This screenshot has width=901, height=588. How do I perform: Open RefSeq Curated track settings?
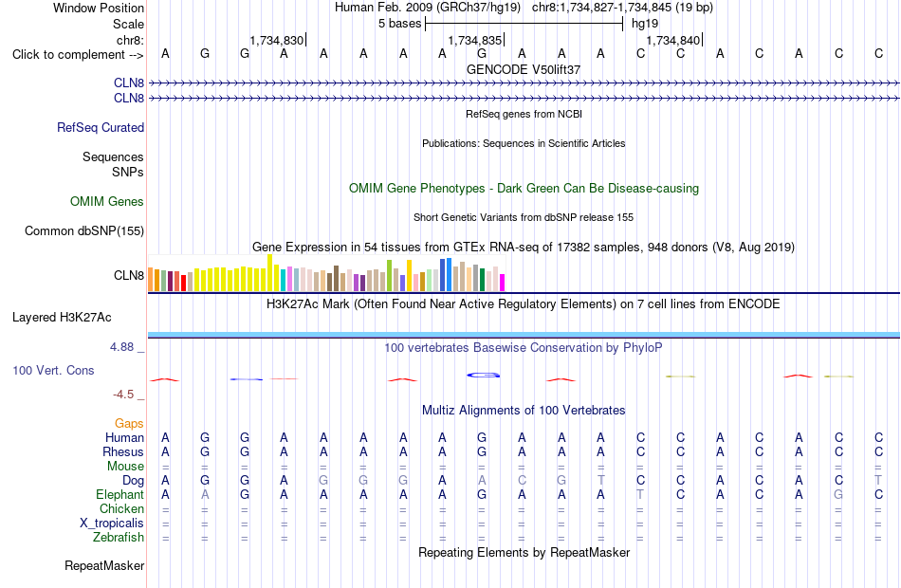(x=101, y=128)
